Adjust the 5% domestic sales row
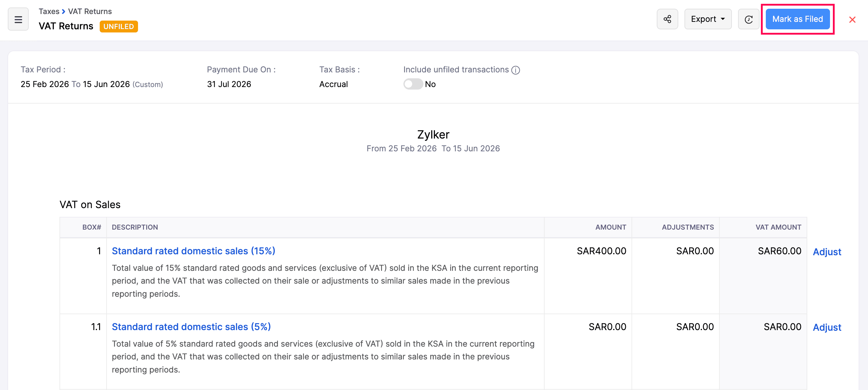The height and width of the screenshot is (390, 868). click(827, 327)
